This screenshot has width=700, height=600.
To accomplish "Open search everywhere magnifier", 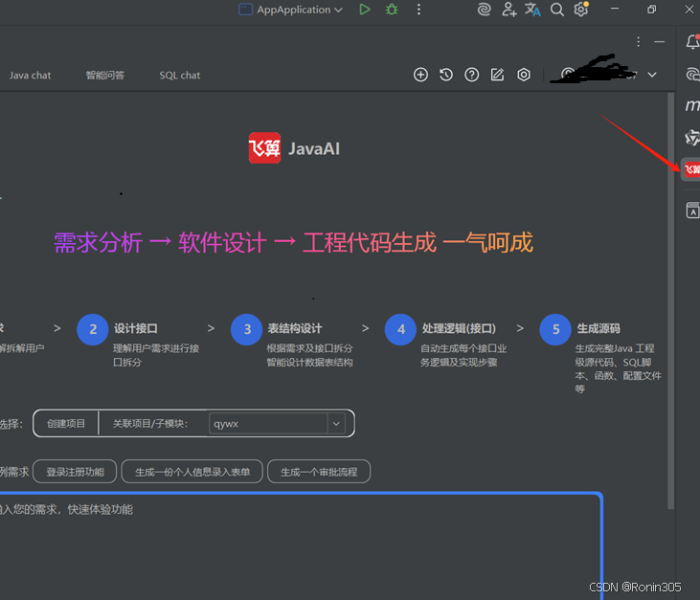I will pyautogui.click(x=556, y=10).
